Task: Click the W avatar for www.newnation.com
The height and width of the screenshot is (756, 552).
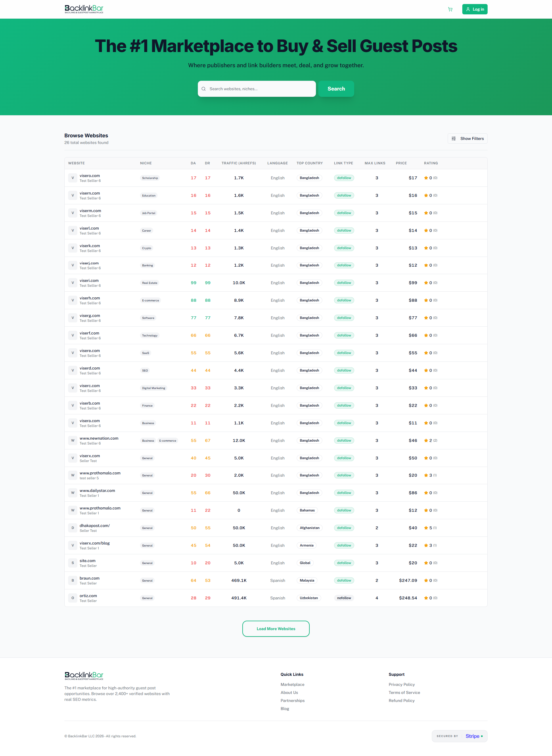Action: click(72, 440)
